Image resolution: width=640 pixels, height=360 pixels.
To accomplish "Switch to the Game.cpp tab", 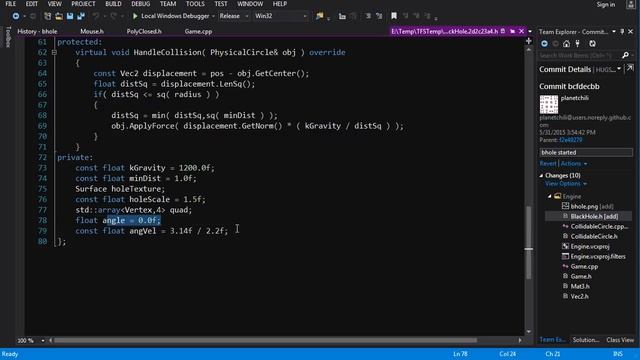I will click(x=198, y=31).
